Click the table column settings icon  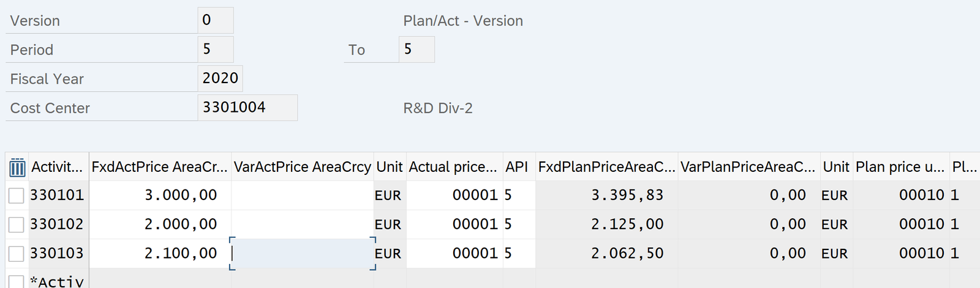[x=17, y=167]
